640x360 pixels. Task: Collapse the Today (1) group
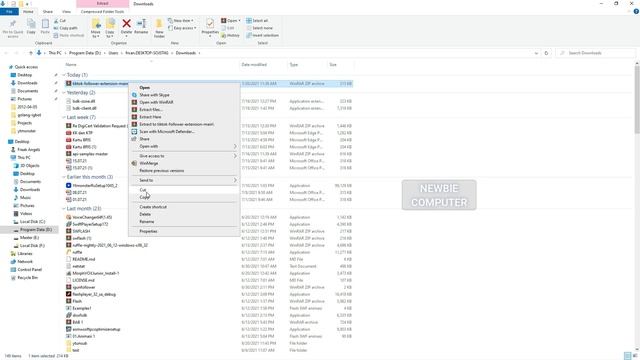click(x=64, y=75)
